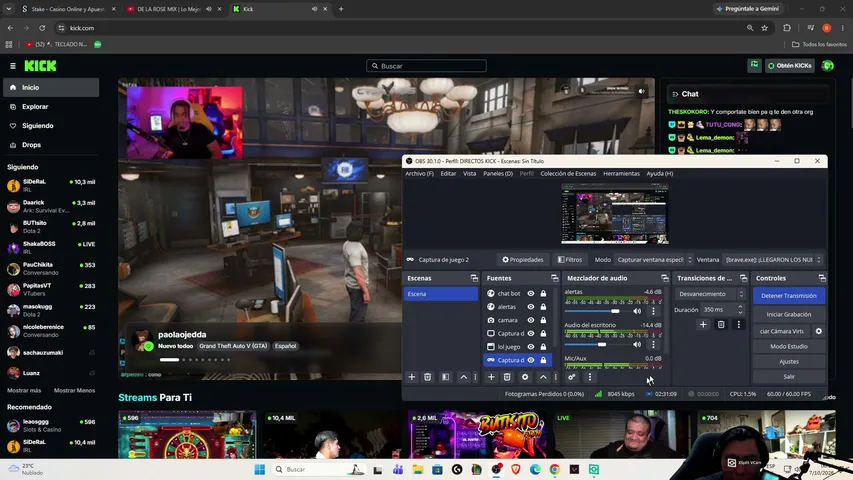Add a new transition with plus icon

(x=703, y=324)
